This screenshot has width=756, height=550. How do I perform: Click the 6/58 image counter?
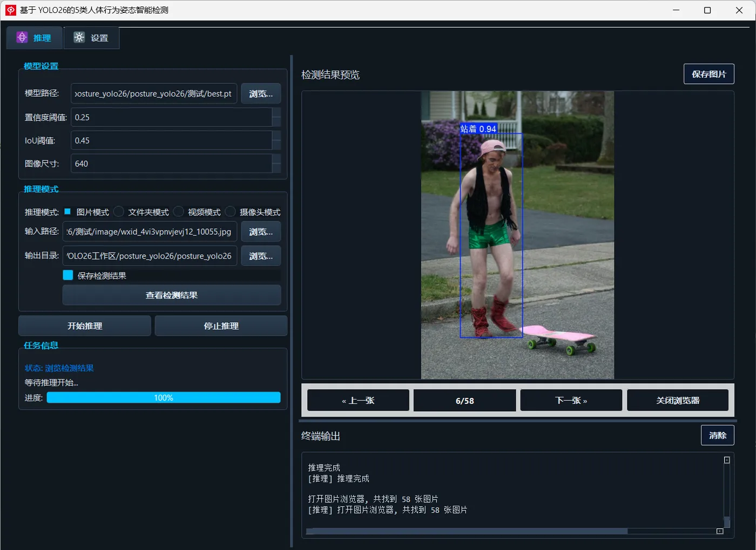click(x=465, y=400)
